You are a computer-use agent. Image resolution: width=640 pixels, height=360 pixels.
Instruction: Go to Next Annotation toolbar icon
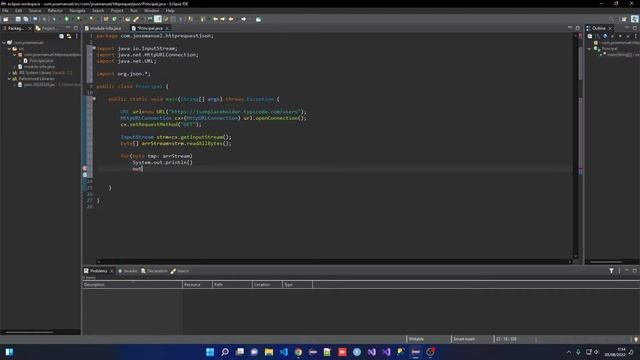pyautogui.click(x=190, y=19)
